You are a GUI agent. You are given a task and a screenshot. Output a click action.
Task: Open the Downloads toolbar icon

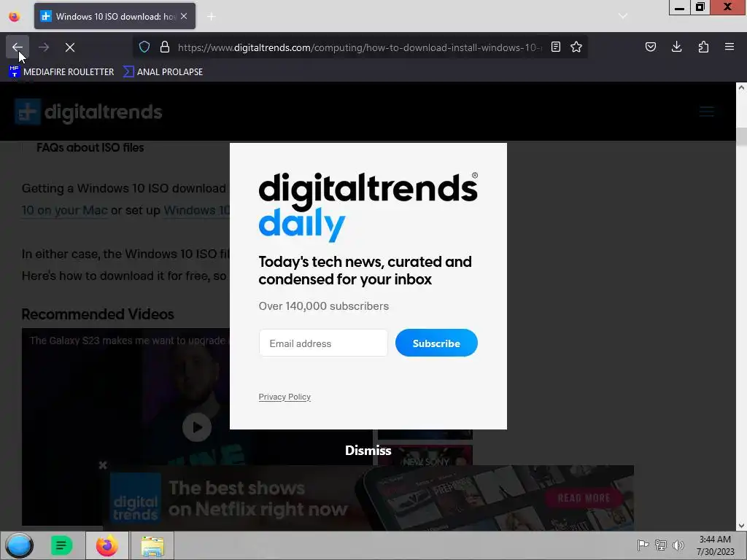coord(676,47)
